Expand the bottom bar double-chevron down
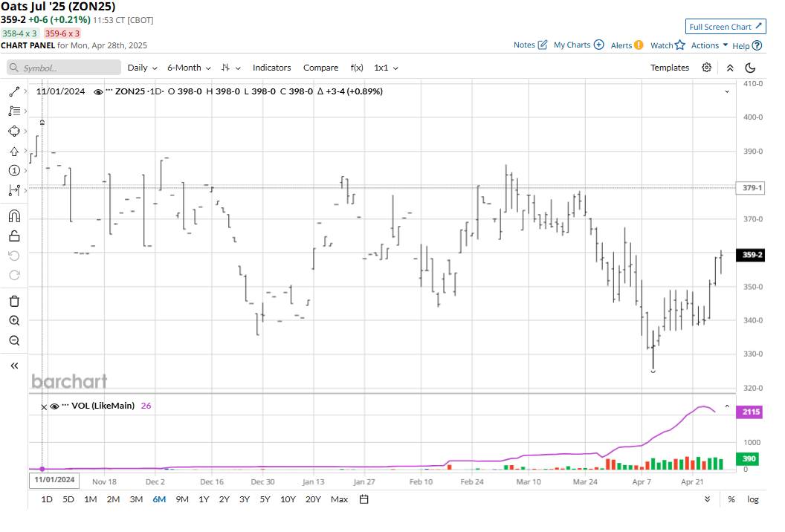The width and height of the screenshot is (785, 532). [x=707, y=499]
